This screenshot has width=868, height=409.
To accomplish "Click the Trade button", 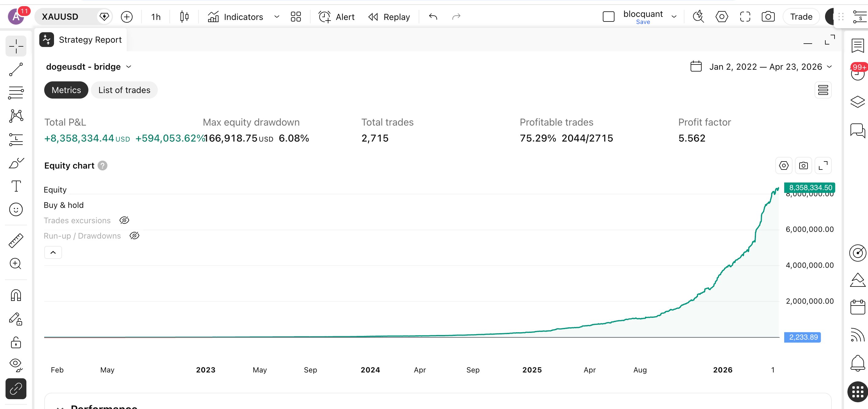I will pyautogui.click(x=801, y=17).
